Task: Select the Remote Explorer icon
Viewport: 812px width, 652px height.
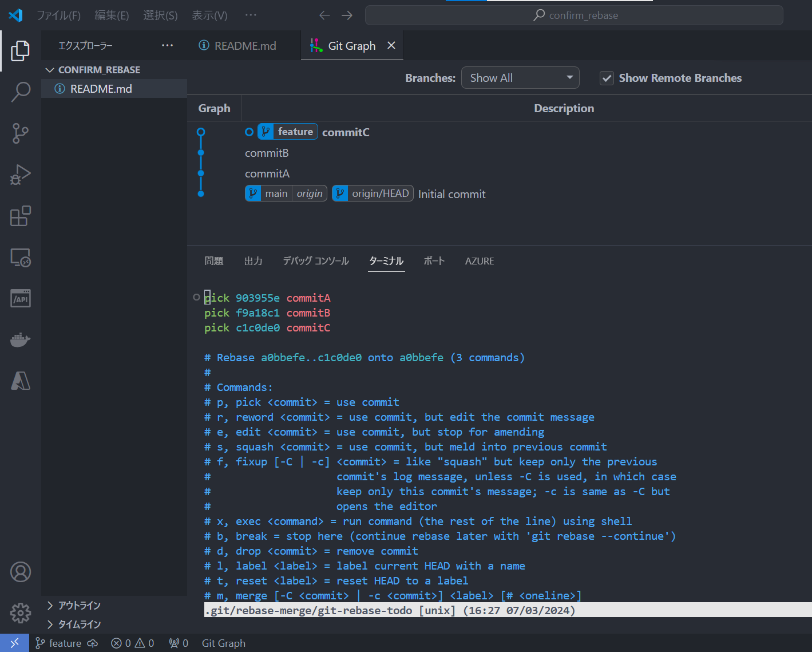Action: point(20,258)
